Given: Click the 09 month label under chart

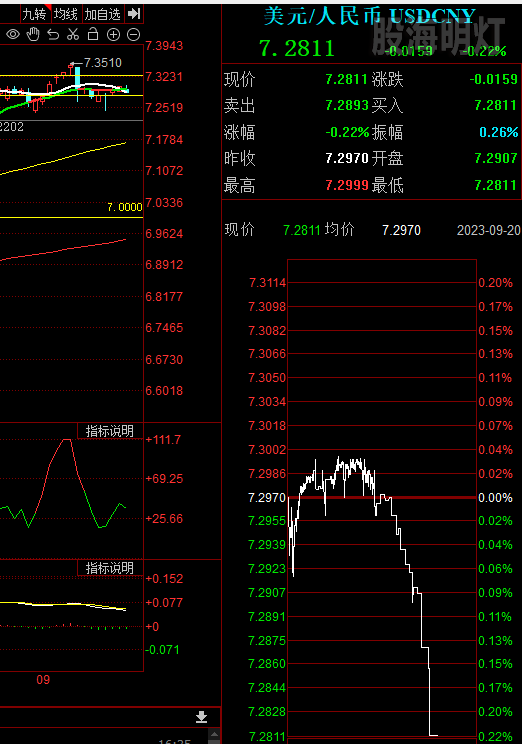Looking at the screenshot, I should 43,679.
